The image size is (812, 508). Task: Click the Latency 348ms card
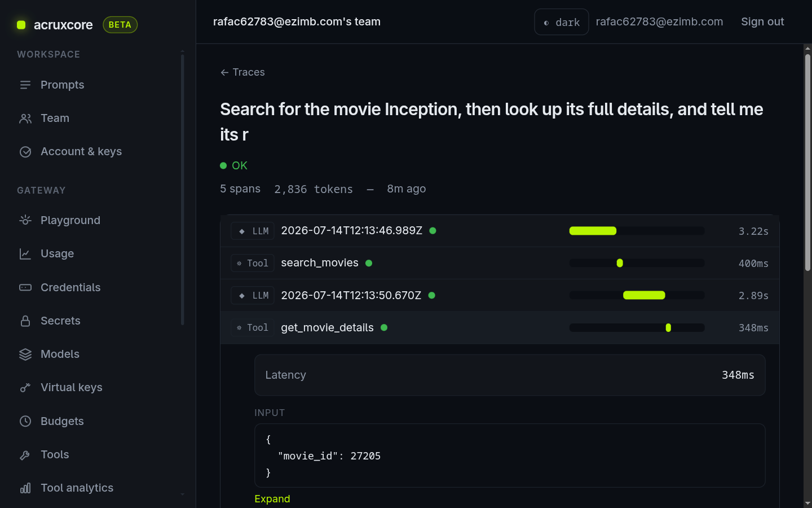tap(510, 375)
